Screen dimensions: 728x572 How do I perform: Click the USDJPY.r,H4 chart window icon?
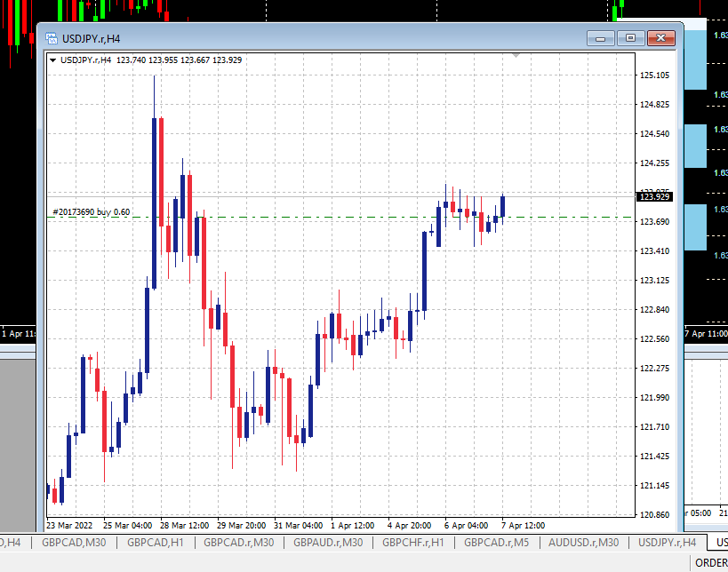[51, 38]
